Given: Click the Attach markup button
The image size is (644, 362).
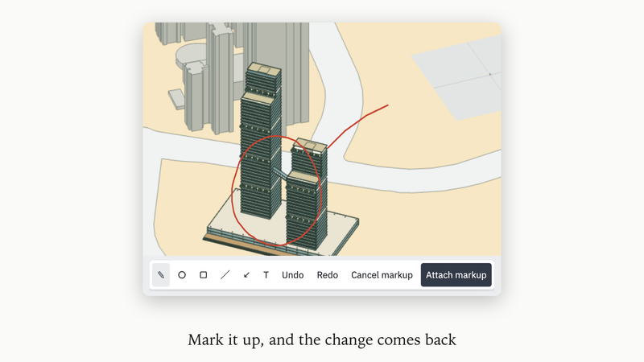Looking at the screenshot, I should click(x=456, y=275).
